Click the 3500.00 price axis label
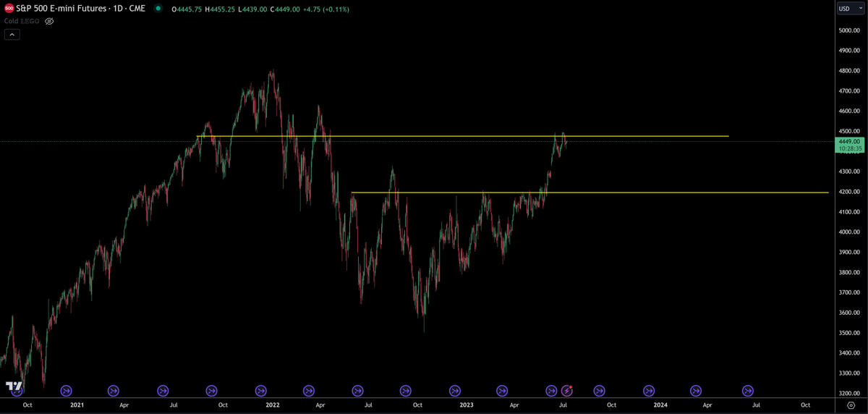 click(849, 333)
